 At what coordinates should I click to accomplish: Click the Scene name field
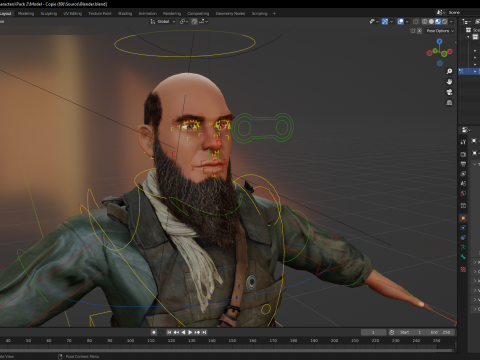pos(464,12)
